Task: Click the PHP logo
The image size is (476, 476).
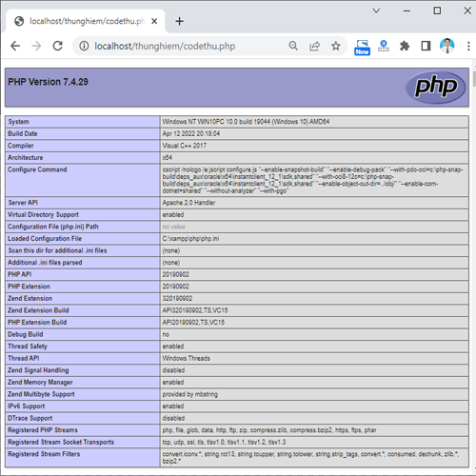Action: coord(435,87)
